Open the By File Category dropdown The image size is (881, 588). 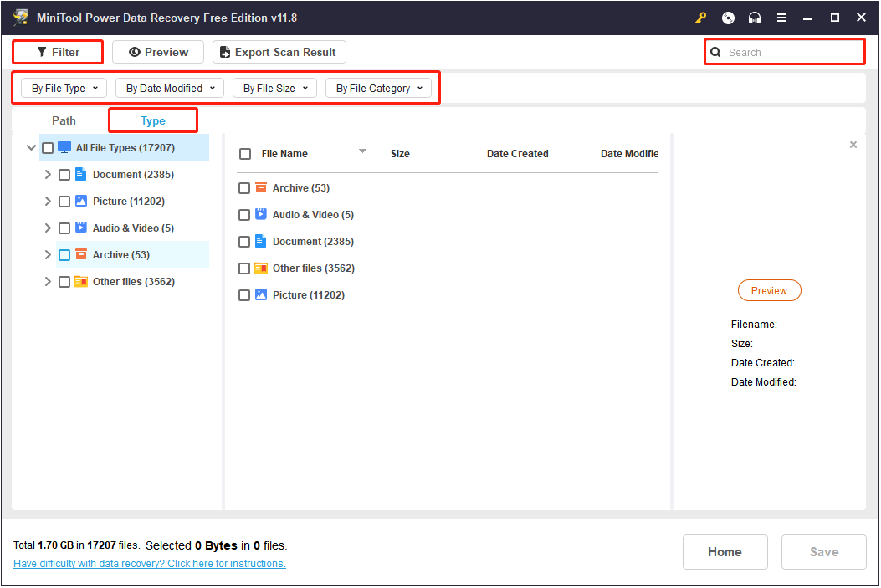click(x=379, y=88)
